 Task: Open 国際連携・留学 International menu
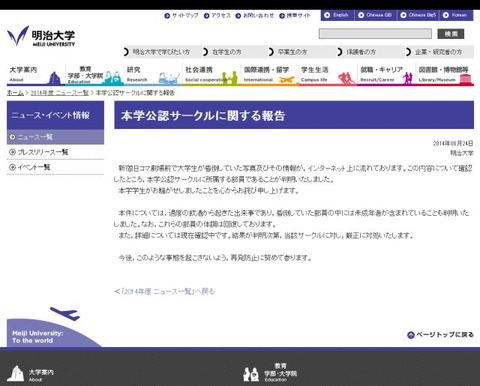(x=270, y=75)
